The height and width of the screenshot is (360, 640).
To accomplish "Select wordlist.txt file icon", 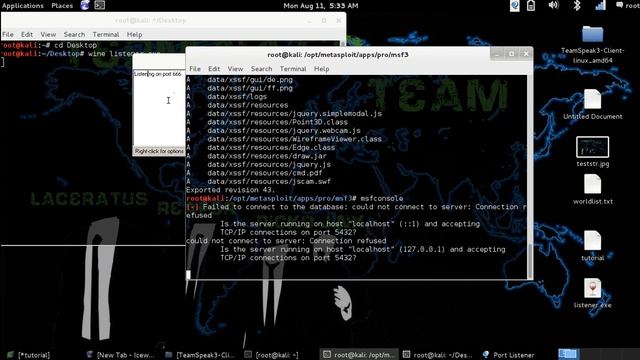I will (x=593, y=189).
